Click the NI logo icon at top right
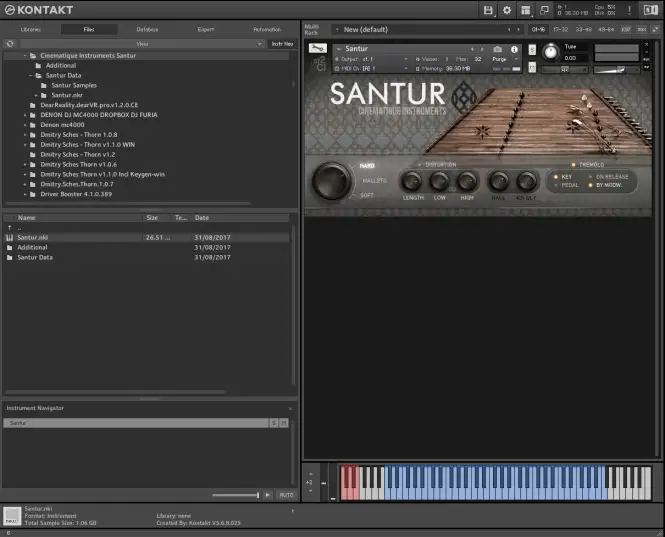 (x=651, y=10)
